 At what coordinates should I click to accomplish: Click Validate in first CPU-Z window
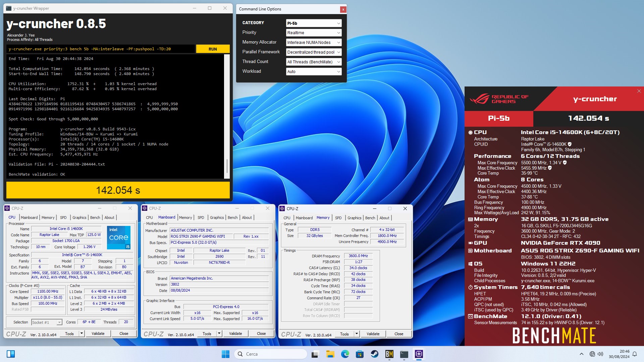click(98, 334)
